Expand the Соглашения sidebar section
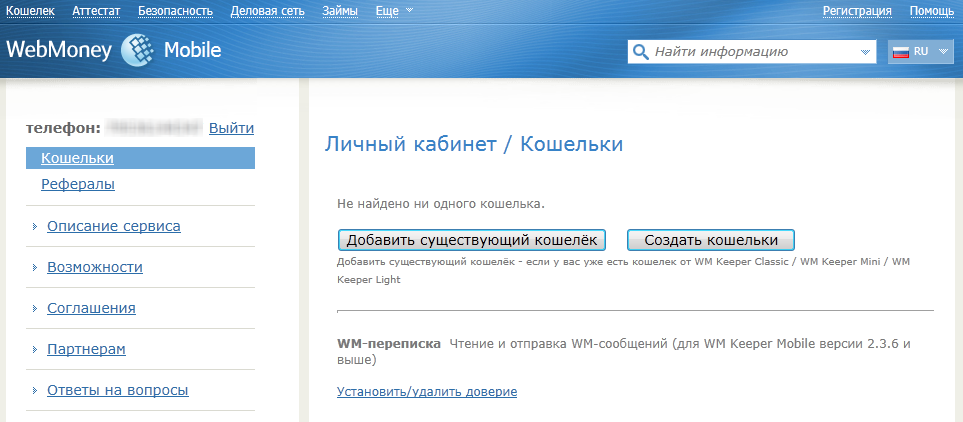Screen dimensions: 963x422 tap(91, 308)
